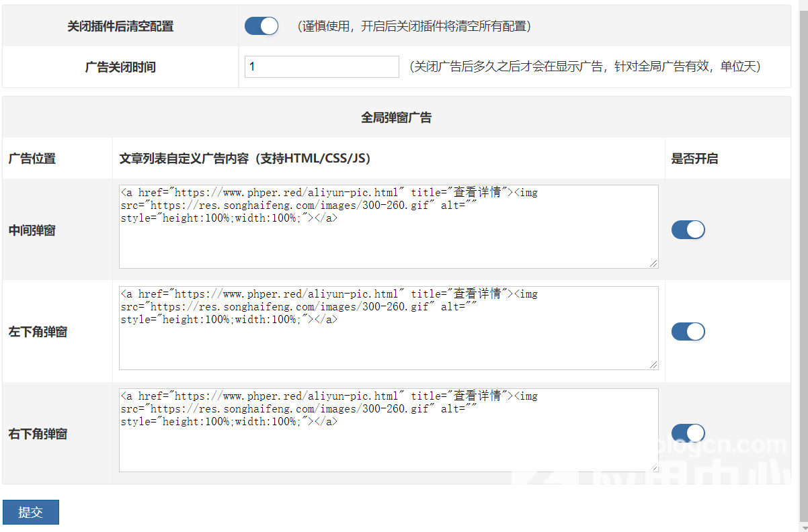Click the 关闭插件后清空配置 label

point(120,26)
